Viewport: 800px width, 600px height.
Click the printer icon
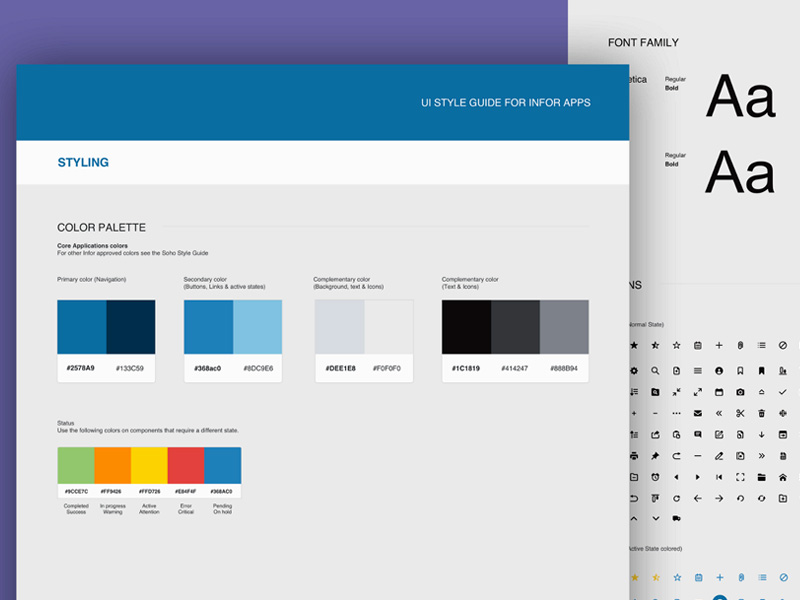tap(634, 456)
